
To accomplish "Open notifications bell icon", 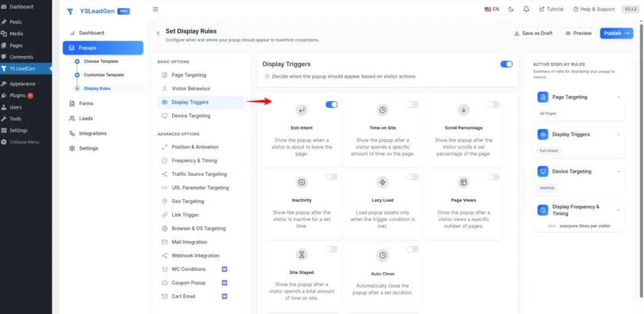I will [526, 9].
